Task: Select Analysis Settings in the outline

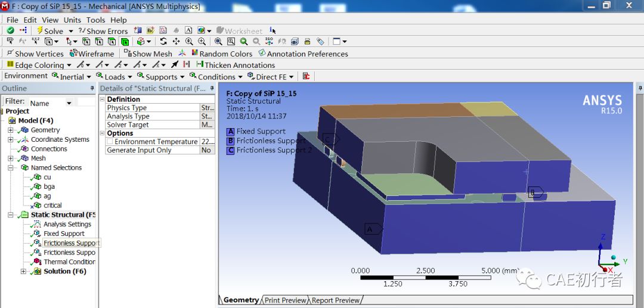Action: coord(67,225)
